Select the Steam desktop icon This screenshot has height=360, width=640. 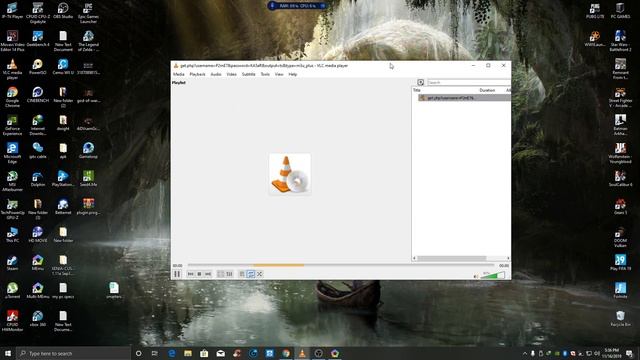12,262
